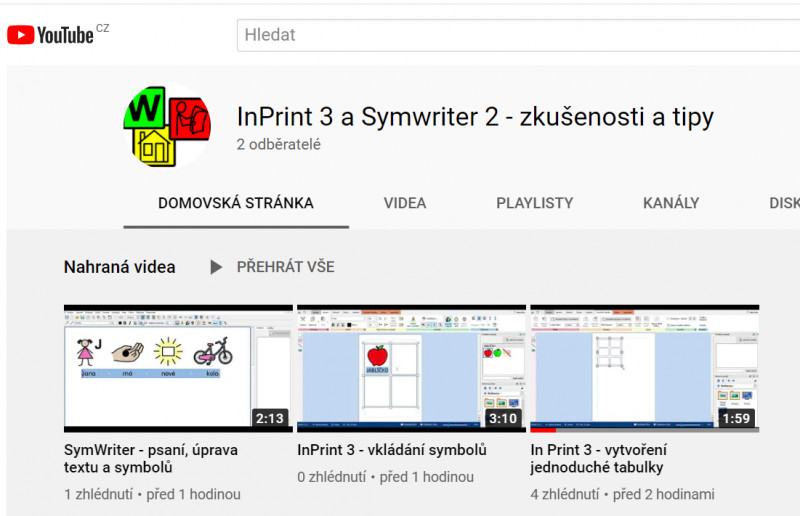The height and width of the screenshot is (516, 800).
Task: Open title SymWriter - psaní, úprava textu a symbolů
Action: (151, 458)
